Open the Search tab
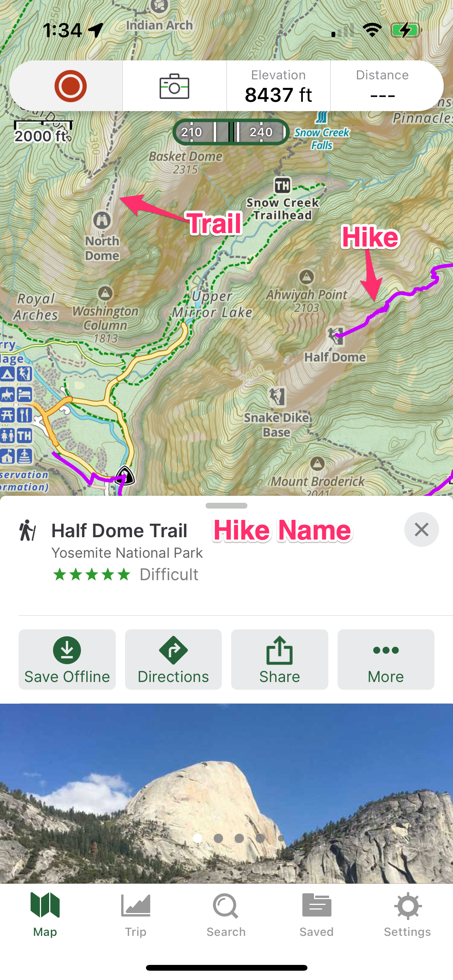Viewport: 453px width, 980px height. [x=226, y=915]
